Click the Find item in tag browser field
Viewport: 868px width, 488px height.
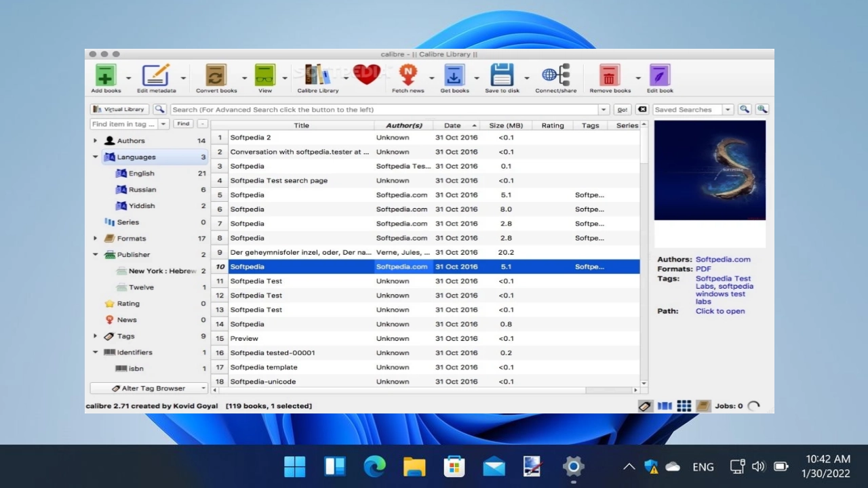(124, 124)
